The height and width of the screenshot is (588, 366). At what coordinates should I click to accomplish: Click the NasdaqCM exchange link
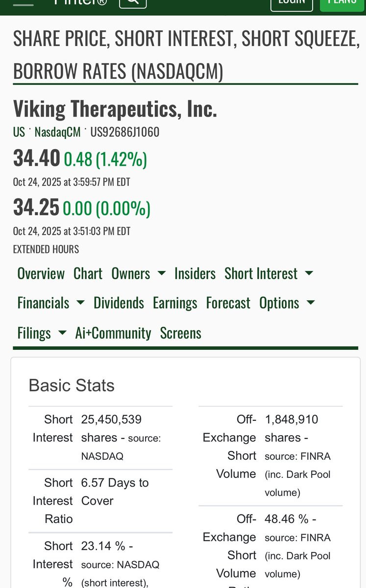[x=57, y=132]
